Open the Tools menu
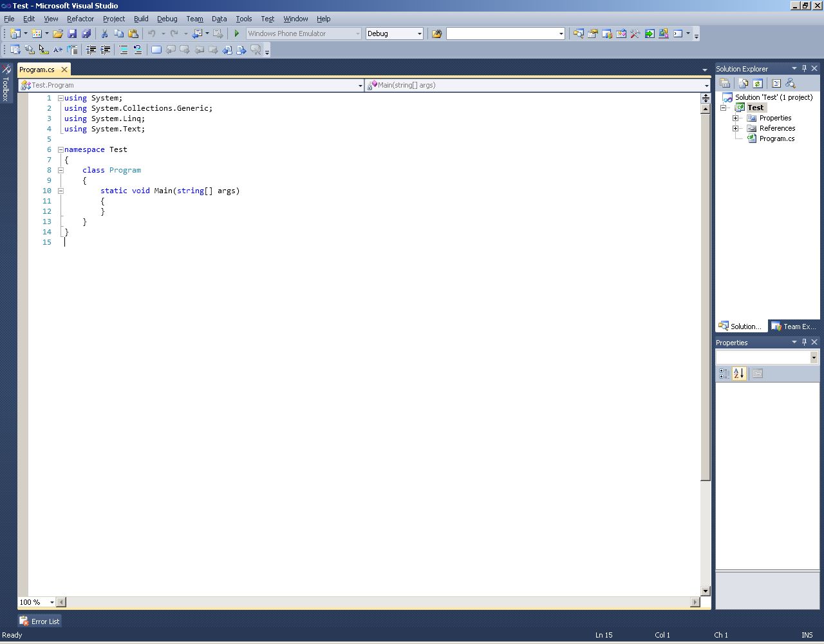Screen dimensions: 824x644 pos(243,19)
